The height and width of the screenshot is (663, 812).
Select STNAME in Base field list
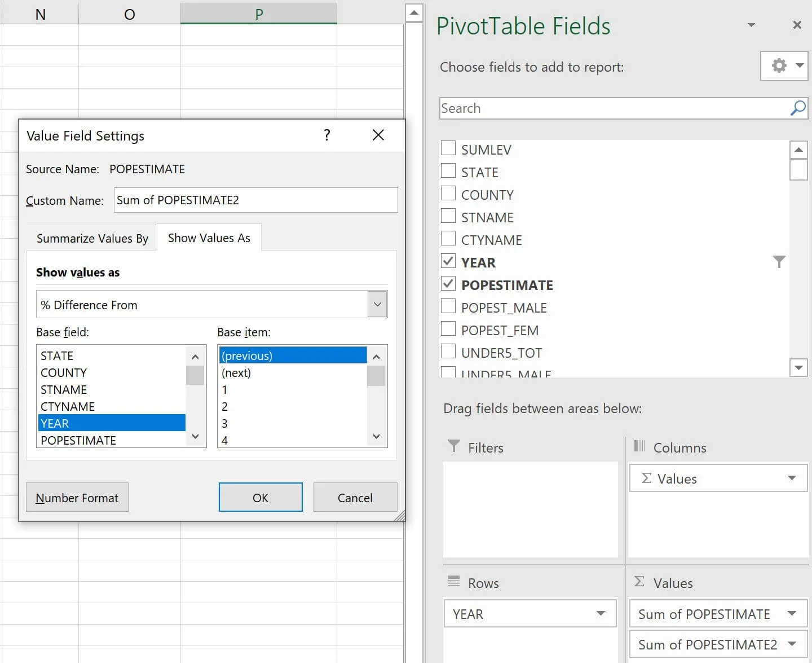pyautogui.click(x=112, y=389)
